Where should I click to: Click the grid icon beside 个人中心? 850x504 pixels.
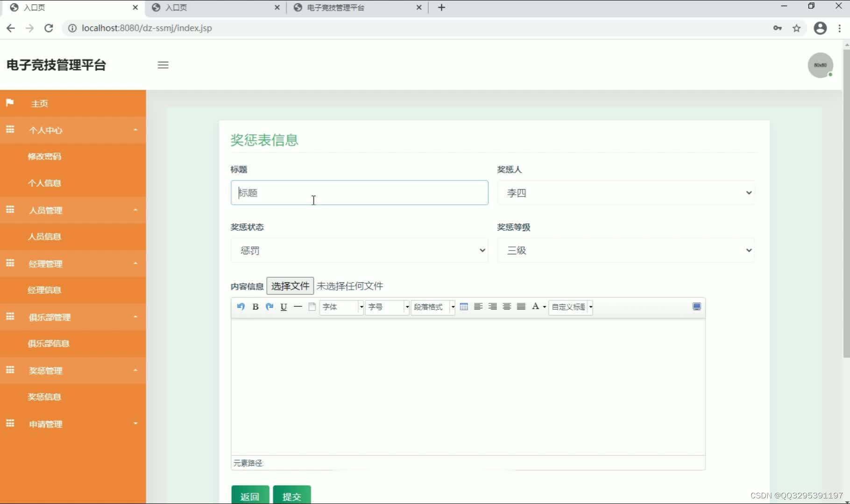[10, 129]
